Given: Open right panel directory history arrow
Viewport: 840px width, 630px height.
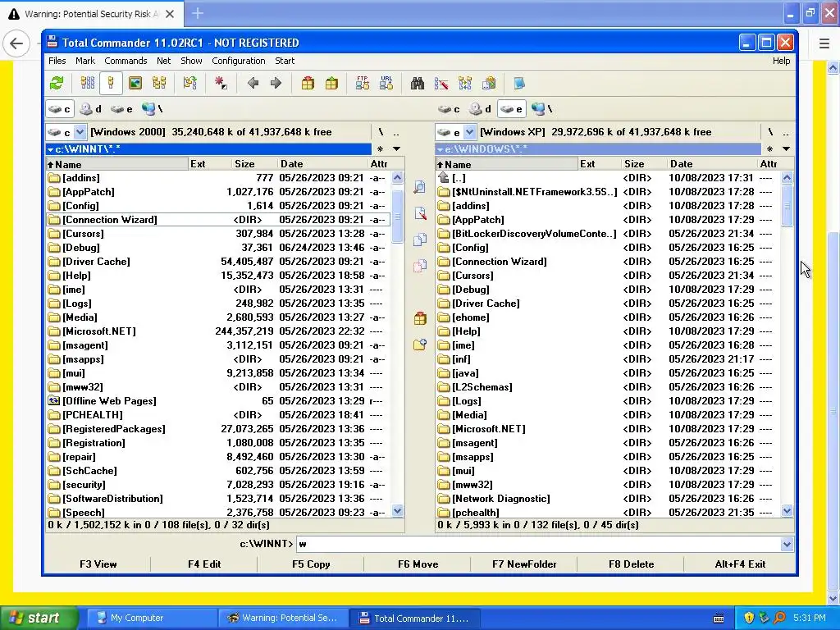Looking at the screenshot, I should tap(786, 149).
